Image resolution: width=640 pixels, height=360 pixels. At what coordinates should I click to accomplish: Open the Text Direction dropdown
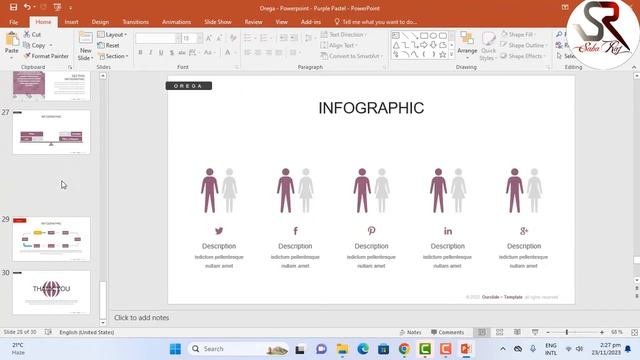click(343, 35)
